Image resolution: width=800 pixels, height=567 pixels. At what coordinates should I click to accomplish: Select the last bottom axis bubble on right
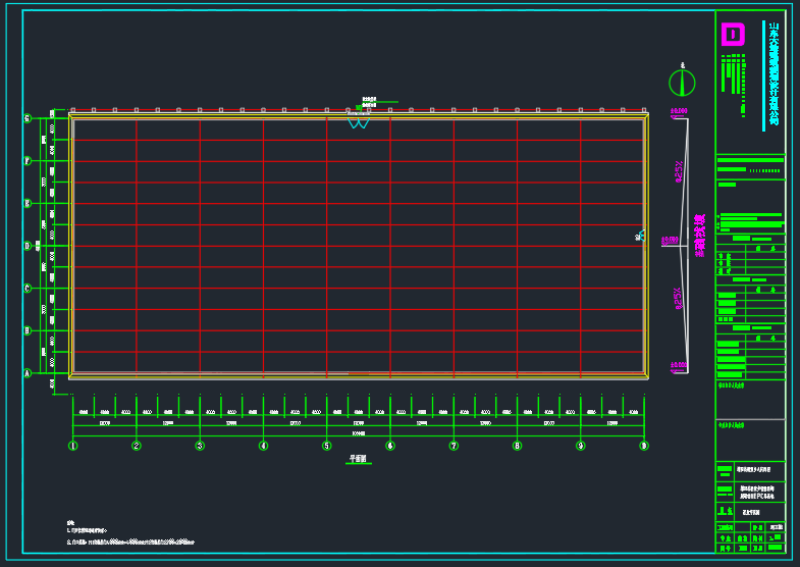(x=644, y=446)
